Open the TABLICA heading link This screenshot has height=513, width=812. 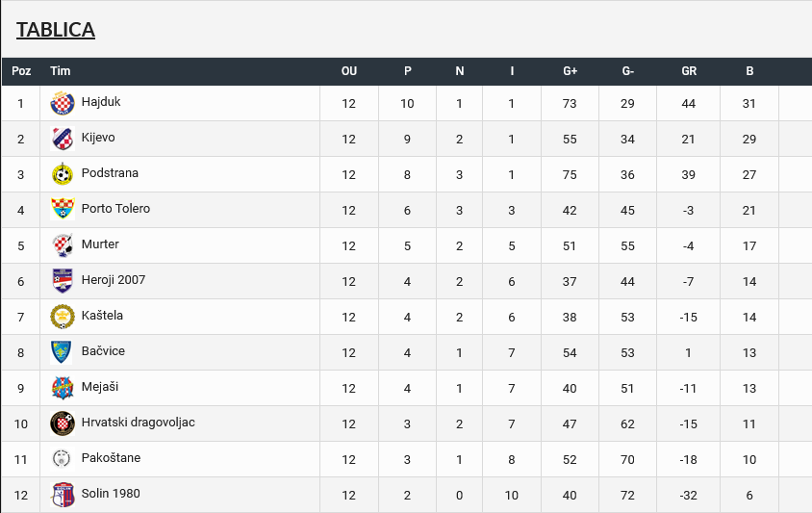coord(56,30)
